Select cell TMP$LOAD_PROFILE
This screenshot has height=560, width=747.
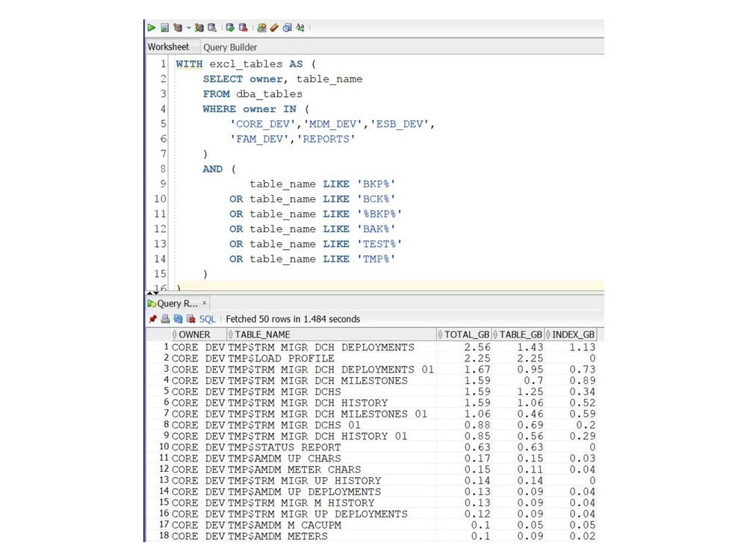tap(331, 358)
